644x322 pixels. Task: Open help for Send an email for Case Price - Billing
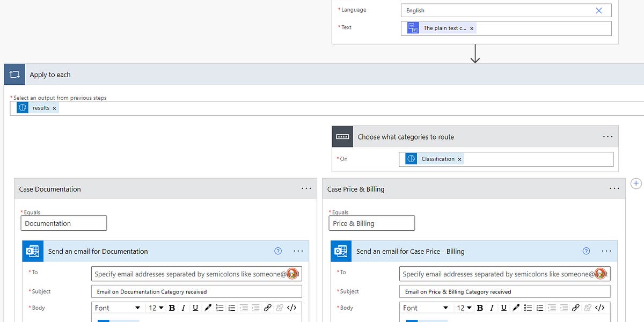point(586,251)
